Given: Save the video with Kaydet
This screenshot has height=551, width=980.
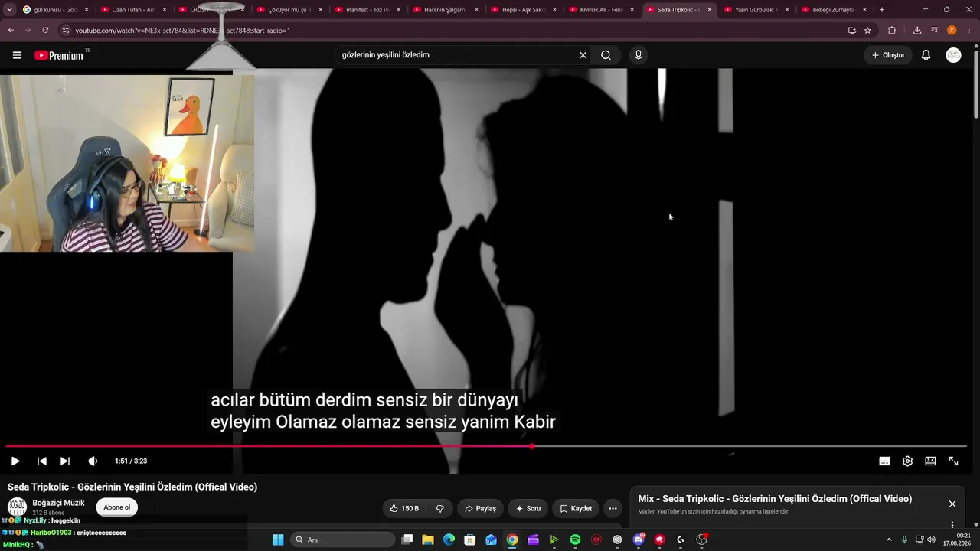Looking at the screenshot, I should point(576,508).
